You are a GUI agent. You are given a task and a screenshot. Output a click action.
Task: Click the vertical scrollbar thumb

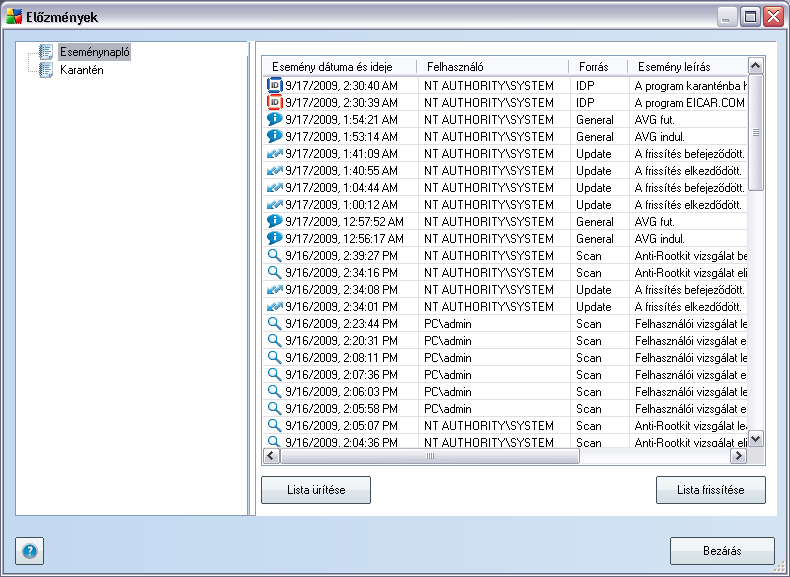tap(756, 133)
